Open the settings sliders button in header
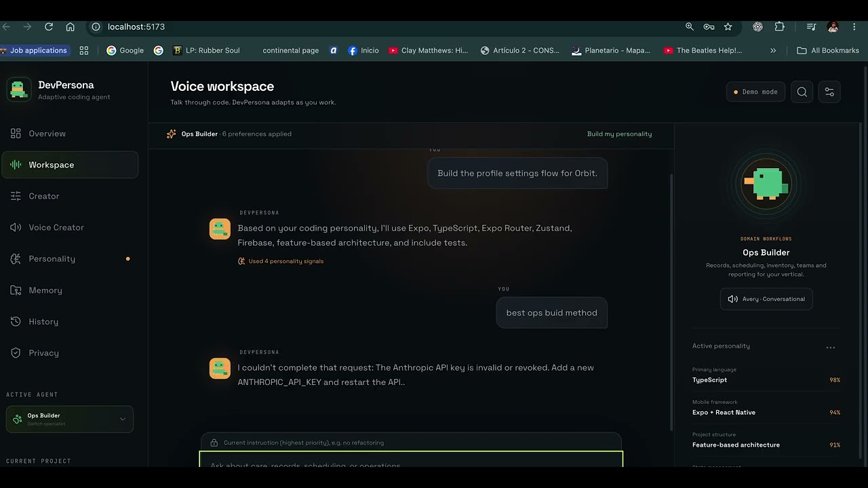The width and height of the screenshot is (868, 488). (829, 92)
